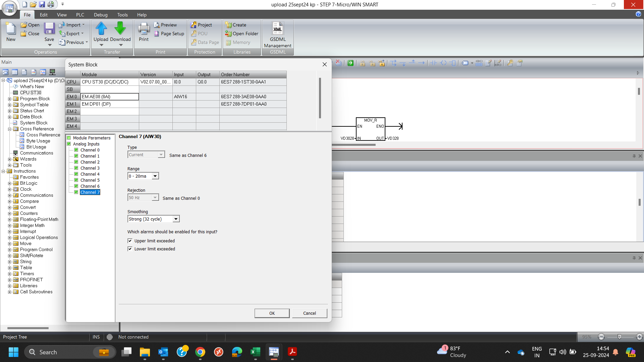The width and height of the screenshot is (644, 362).
Task: Click the Download green arrow icon
Action: pos(120,29)
